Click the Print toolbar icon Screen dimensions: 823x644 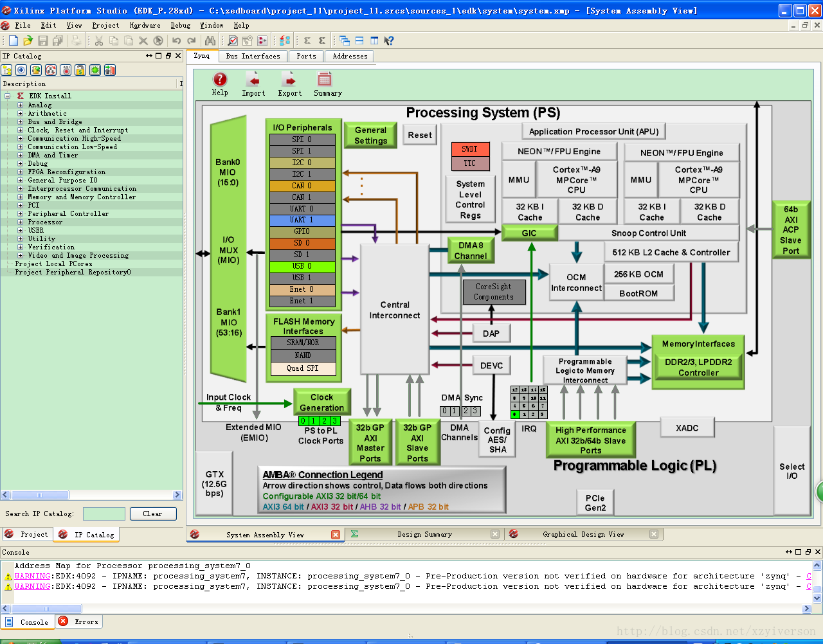[x=77, y=40]
